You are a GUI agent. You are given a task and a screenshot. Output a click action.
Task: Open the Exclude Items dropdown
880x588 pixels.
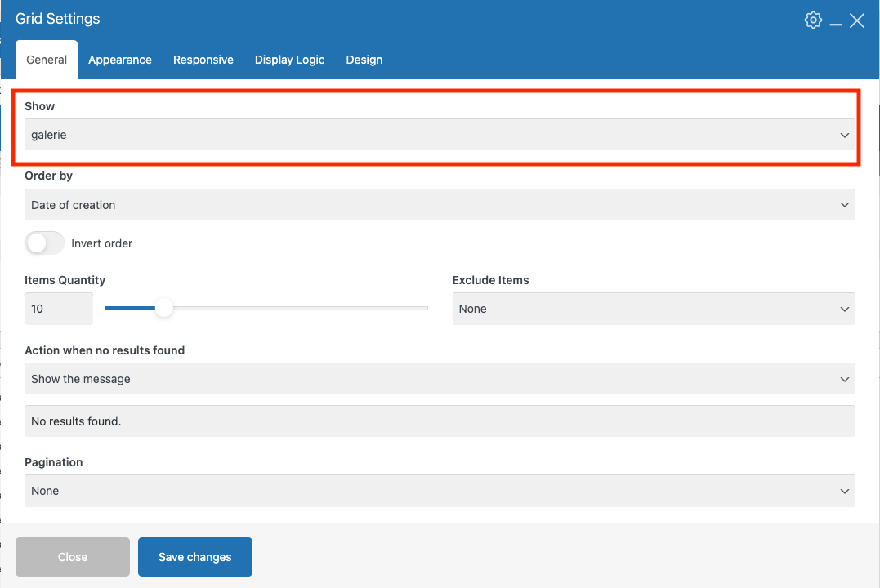point(654,309)
